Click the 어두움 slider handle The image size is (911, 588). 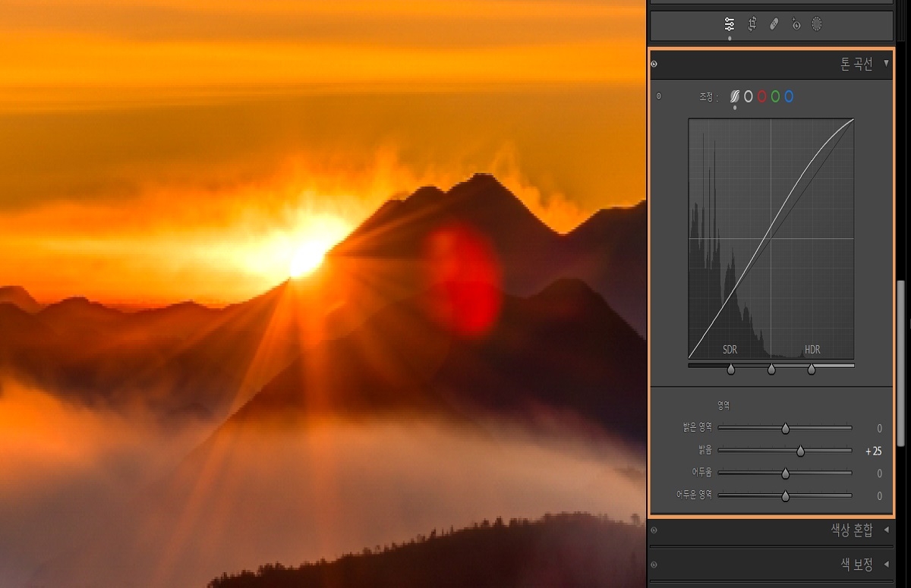pos(785,473)
